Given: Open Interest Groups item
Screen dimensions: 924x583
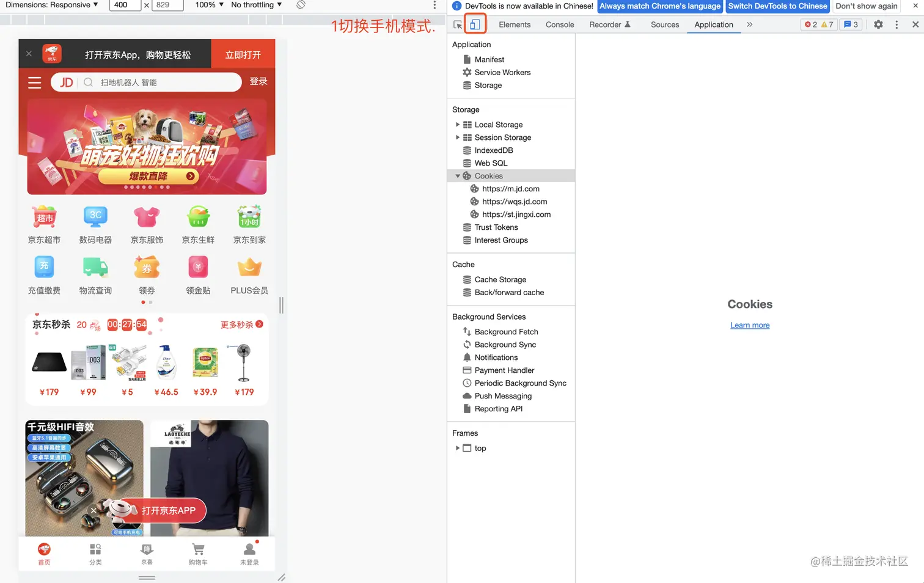Looking at the screenshot, I should click(501, 240).
